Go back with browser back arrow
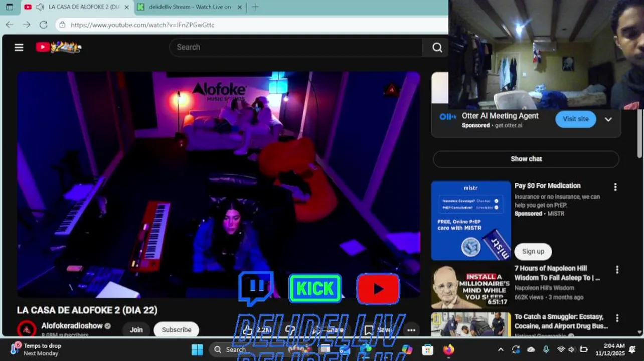This screenshot has width=644, height=361. (x=9, y=25)
